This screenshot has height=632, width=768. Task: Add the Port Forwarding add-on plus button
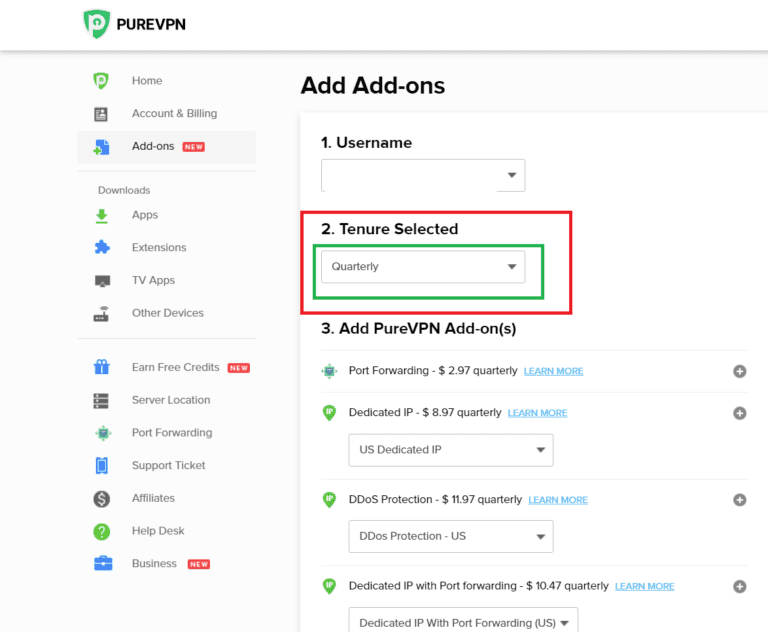click(x=740, y=371)
